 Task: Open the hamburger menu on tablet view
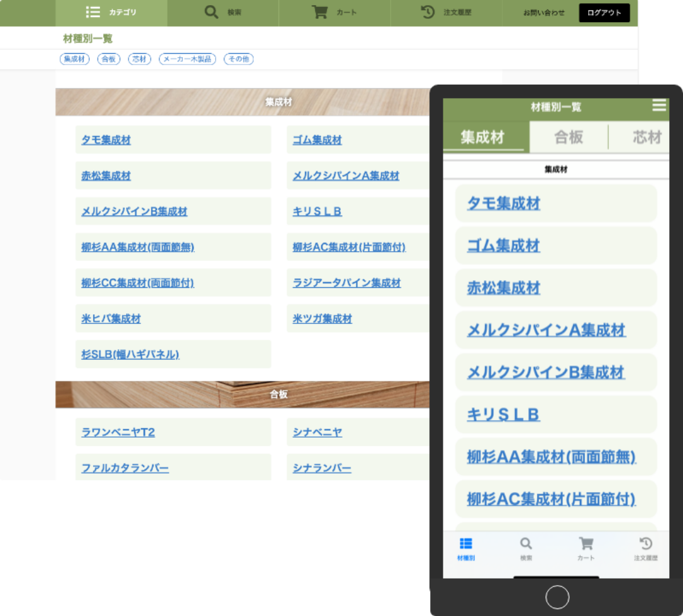pyautogui.click(x=659, y=106)
